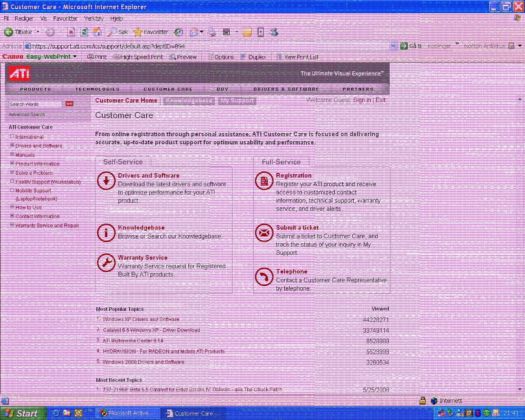Select the My Support tab
This screenshot has width=525, height=420.
click(237, 100)
